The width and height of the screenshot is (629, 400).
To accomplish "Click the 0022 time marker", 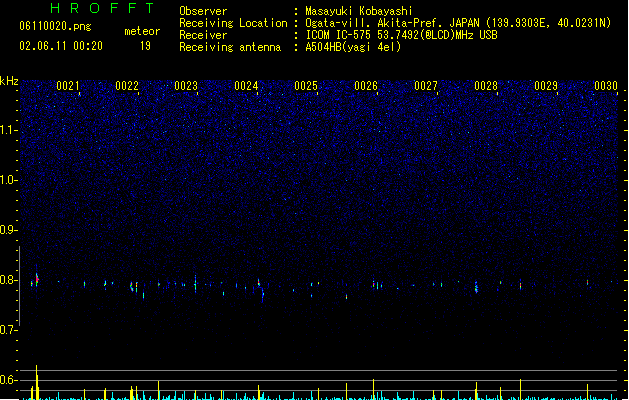I will tap(127, 86).
